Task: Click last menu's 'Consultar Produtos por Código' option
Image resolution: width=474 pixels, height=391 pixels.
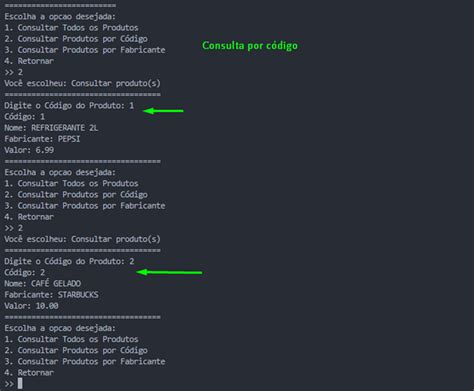Action: tap(76, 351)
